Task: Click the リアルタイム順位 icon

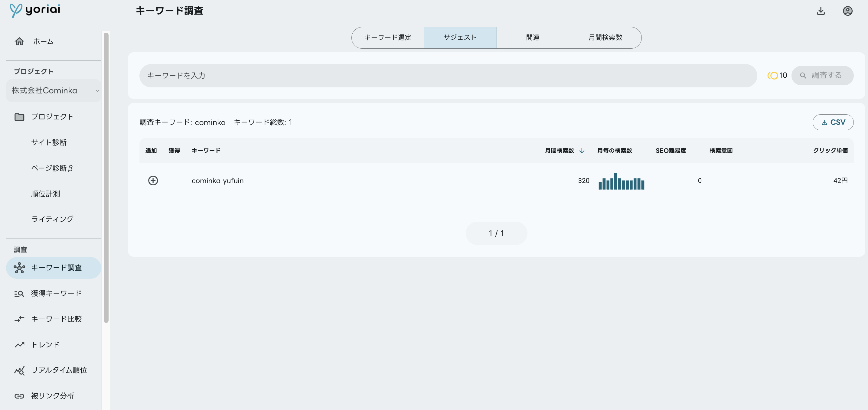Action: pos(19,370)
